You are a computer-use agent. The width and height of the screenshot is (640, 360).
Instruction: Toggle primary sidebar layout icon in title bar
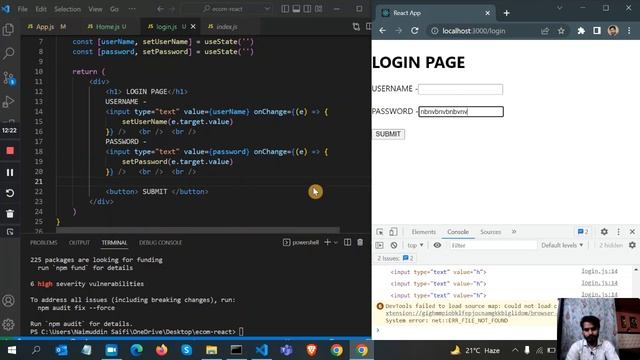click(285, 9)
